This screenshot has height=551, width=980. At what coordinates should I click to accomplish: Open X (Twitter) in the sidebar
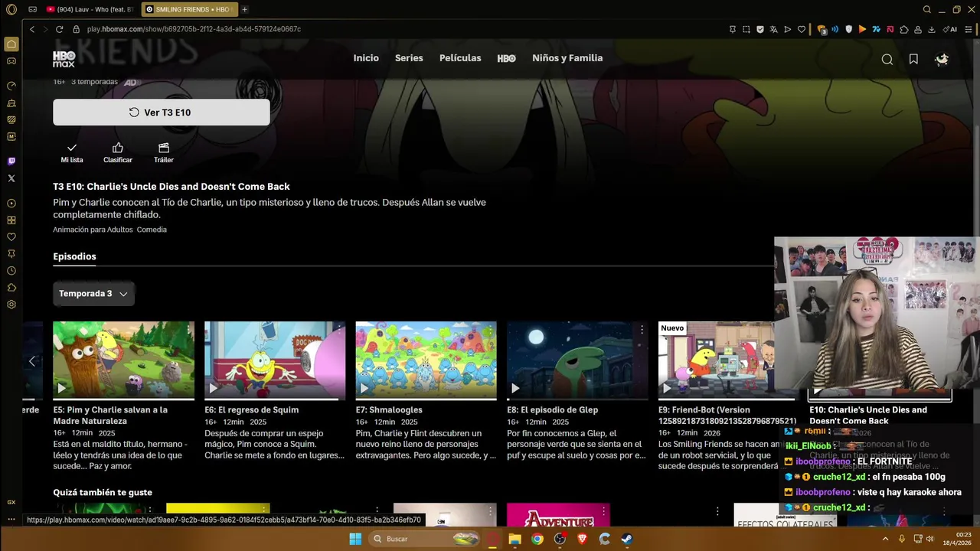pos(11,178)
